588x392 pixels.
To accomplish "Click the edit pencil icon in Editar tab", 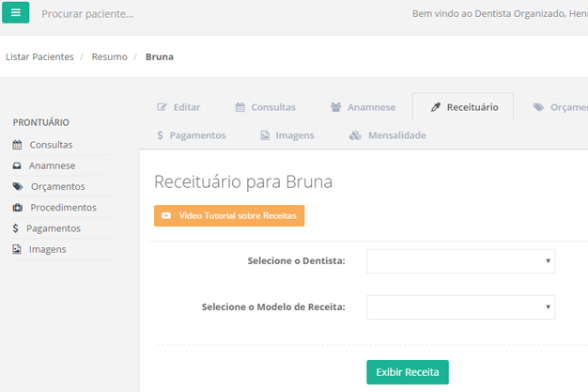I will [162, 107].
